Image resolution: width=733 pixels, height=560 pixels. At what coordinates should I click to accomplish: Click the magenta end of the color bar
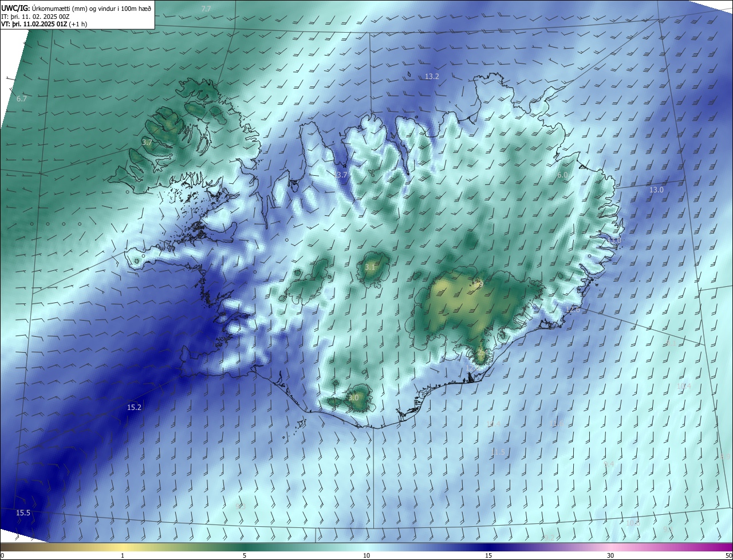pyautogui.click(x=723, y=547)
